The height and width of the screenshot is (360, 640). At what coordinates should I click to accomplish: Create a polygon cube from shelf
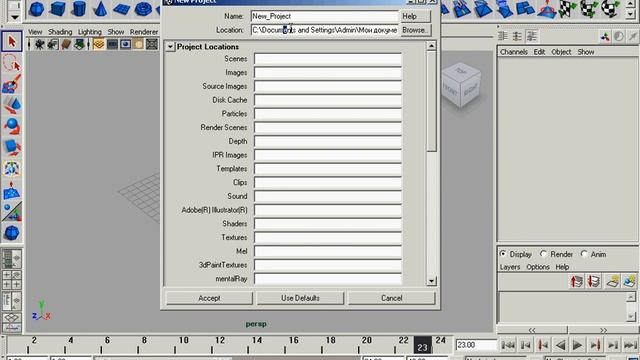[58, 9]
